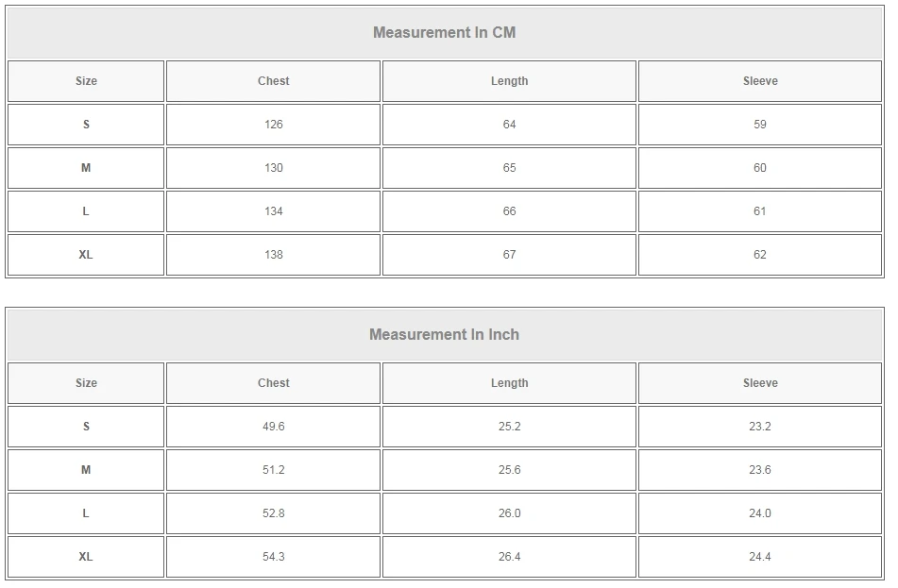Click the 'Measurement In Inch' table title
Image resolution: width=898 pixels, height=588 pixels.
pyautogui.click(x=444, y=335)
